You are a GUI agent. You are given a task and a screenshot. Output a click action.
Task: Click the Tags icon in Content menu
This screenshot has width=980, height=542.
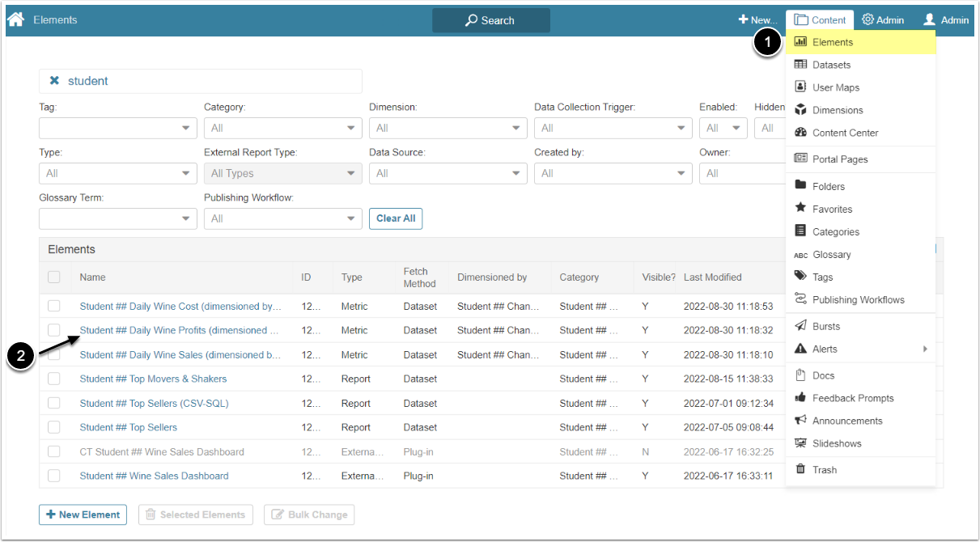coord(800,277)
